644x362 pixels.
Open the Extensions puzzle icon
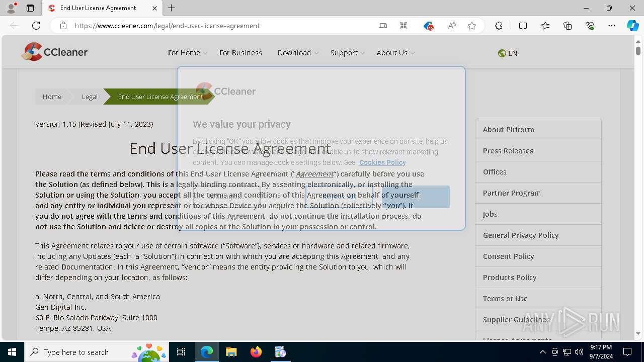pyautogui.click(x=499, y=26)
